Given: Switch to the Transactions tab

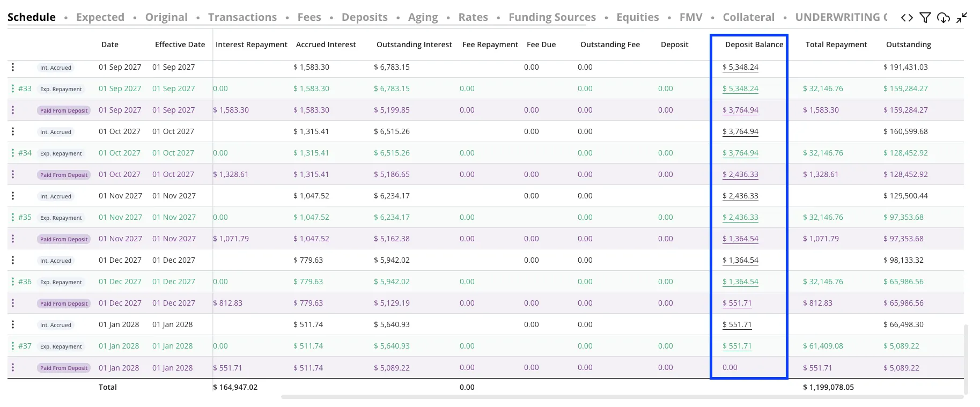Looking at the screenshot, I should 242,17.
